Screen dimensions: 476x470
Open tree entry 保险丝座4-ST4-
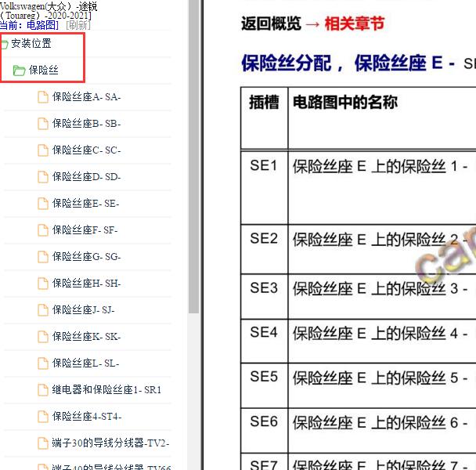(x=87, y=416)
